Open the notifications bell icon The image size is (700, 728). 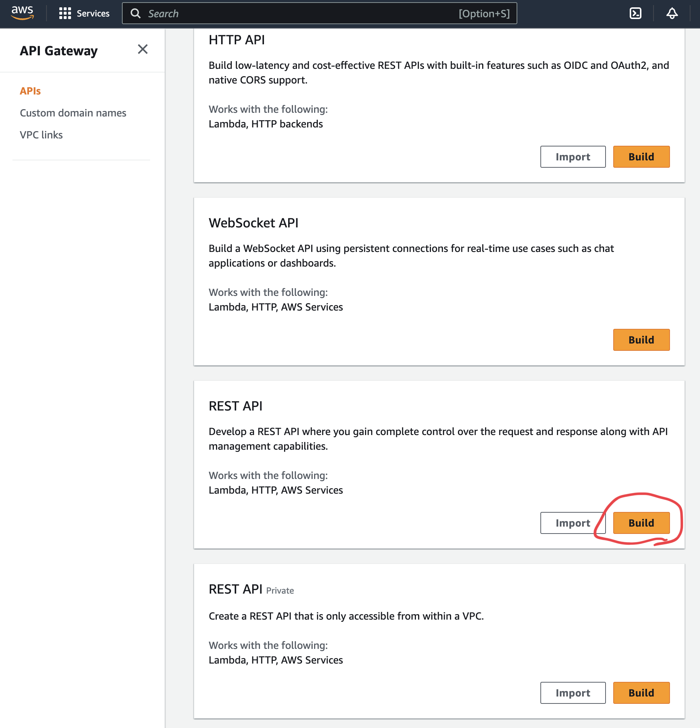tap(672, 14)
